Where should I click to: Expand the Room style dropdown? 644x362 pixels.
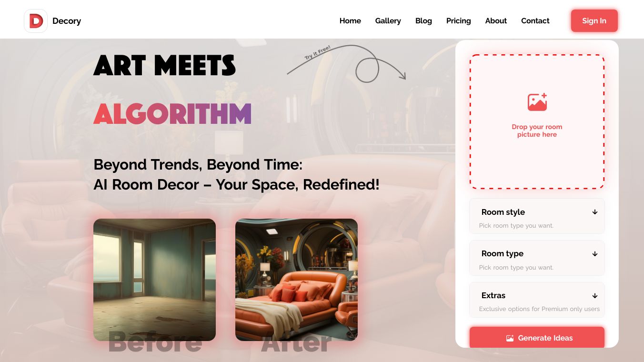(537, 216)
